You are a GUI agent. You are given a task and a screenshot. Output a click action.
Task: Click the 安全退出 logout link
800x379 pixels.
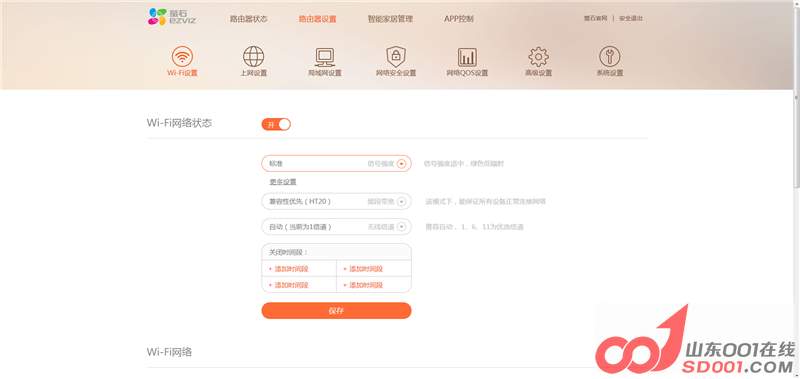click(x=631, y=18)
